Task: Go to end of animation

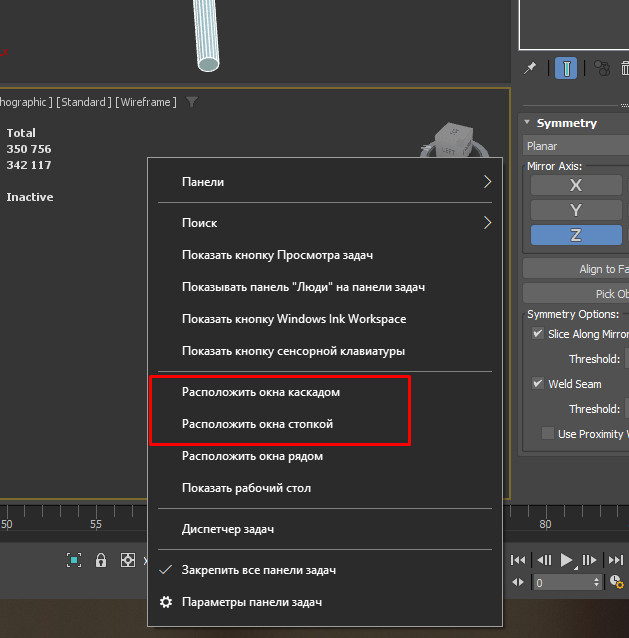Action: point(616,560)
